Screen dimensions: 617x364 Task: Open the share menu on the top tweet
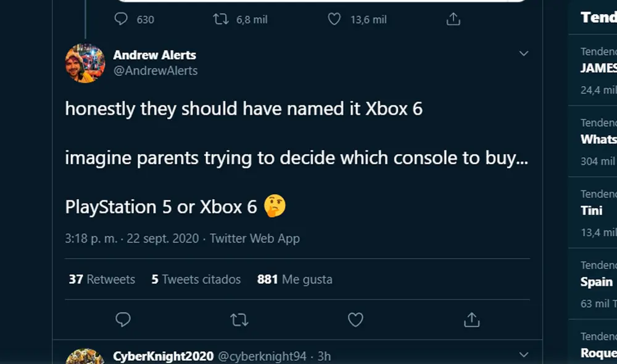(x=453, y=19)
